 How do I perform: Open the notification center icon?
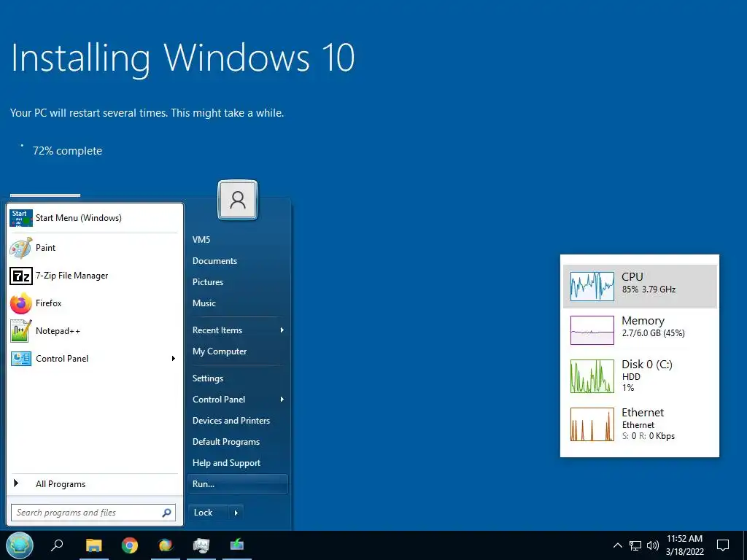pyautogui.click(x=723, y=545)
